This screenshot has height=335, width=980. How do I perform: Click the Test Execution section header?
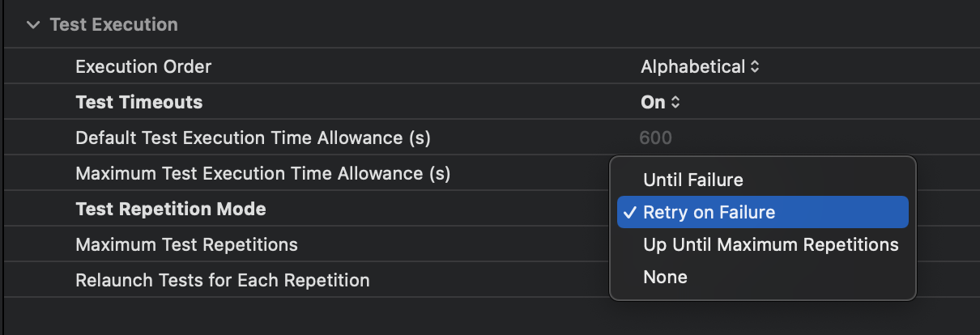[113, 25]
